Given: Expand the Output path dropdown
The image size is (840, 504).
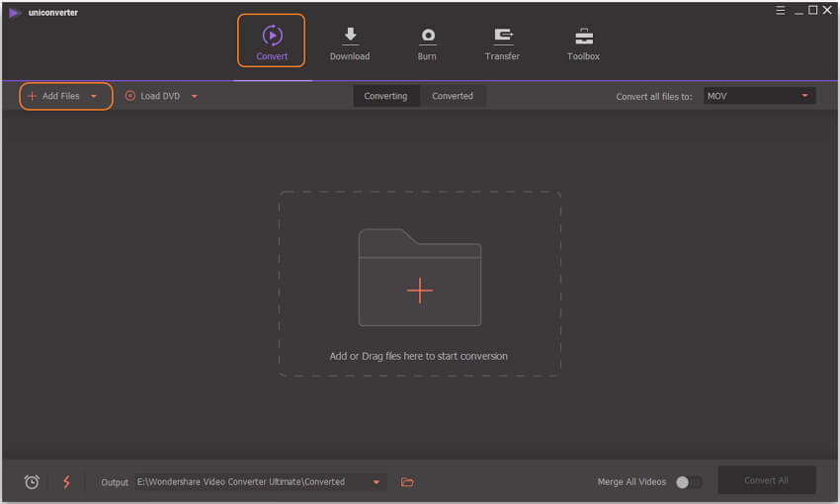Looking at the screenshot, I should coord(377,482).
